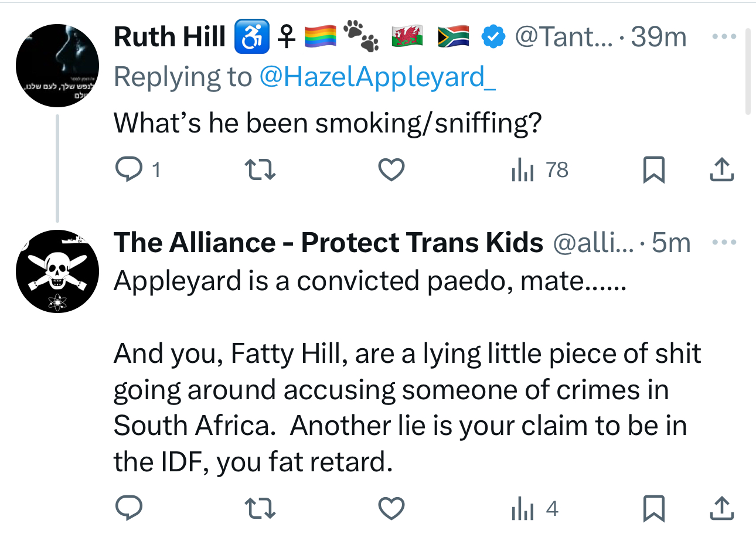The image size is (756, 544).
Task: Click The Alliance - Protect Trans Kids name
Action: coord(328,243)
